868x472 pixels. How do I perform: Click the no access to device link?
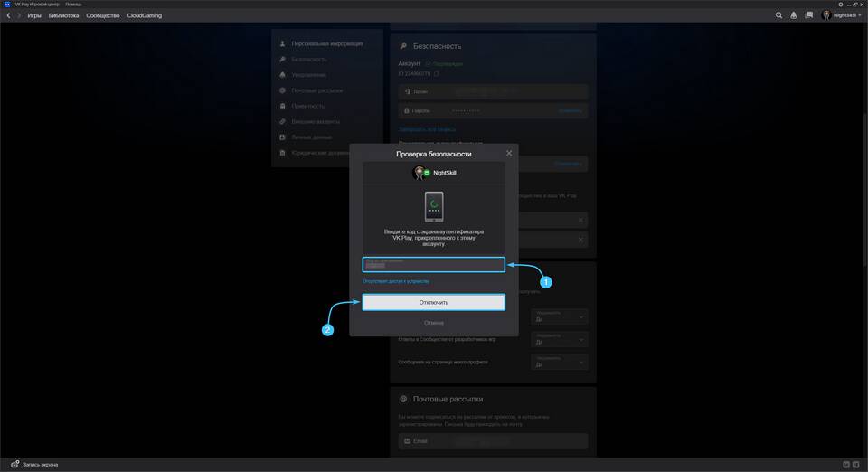point(396,281)
